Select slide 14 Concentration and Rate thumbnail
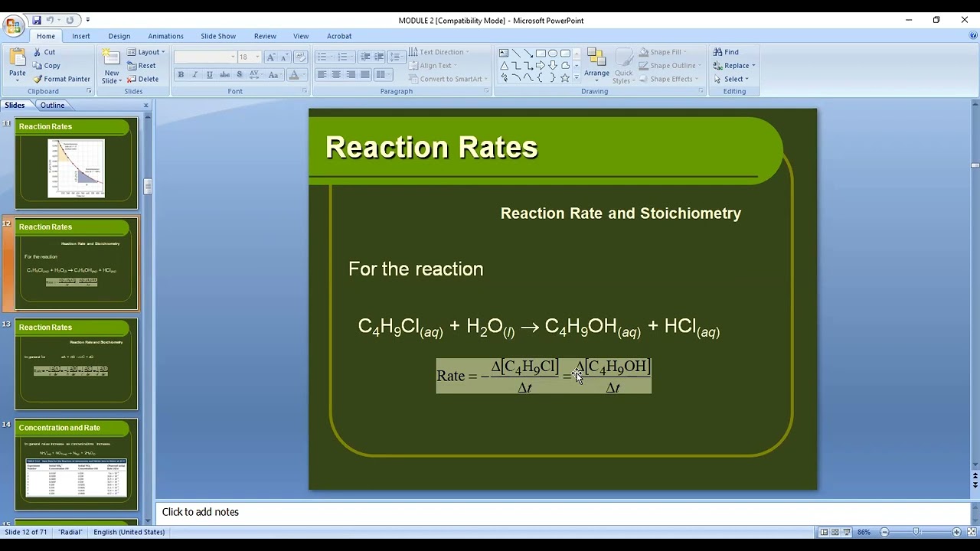The image size is (980, 551). pyautogui.click(x=77, y=465)
